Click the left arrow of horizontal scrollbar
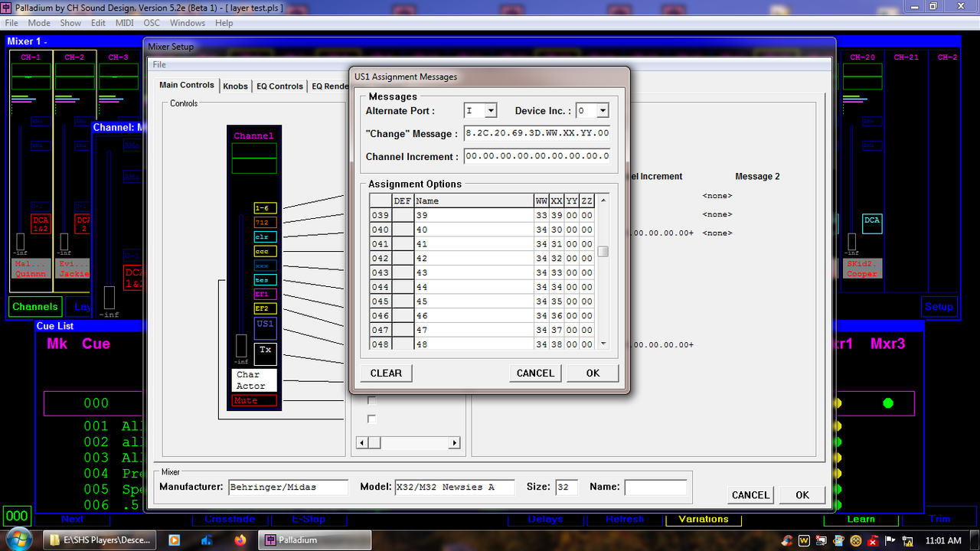 click(363, 442)
